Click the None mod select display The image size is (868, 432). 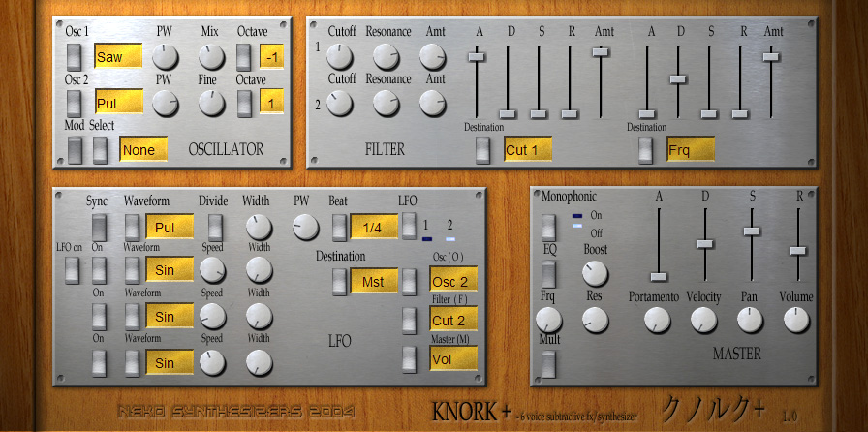coord(143,149)
